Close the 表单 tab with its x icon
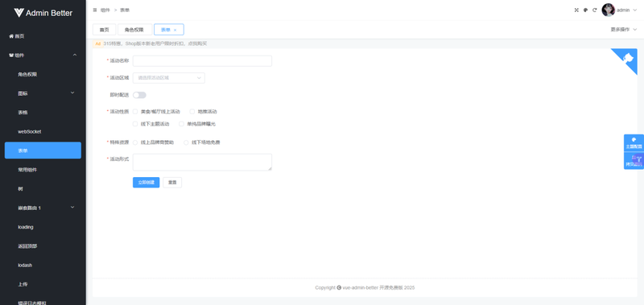This screenshot has width=644, height=305. pos(175,30)
